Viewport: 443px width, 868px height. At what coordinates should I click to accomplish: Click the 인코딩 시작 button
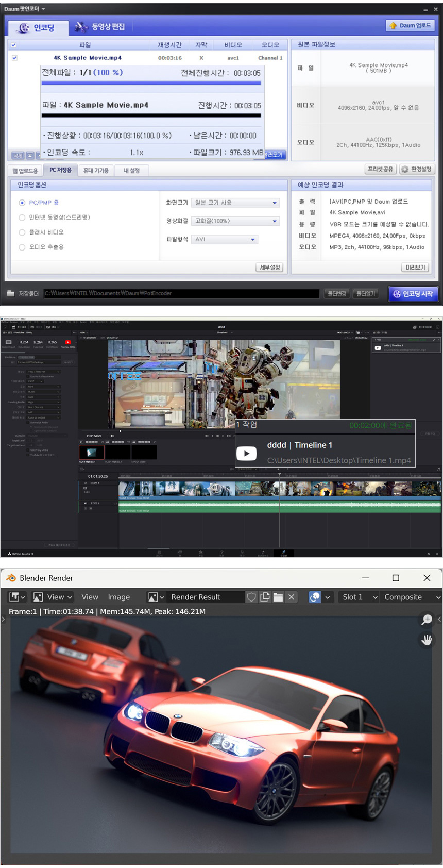[x=413, y=294]
